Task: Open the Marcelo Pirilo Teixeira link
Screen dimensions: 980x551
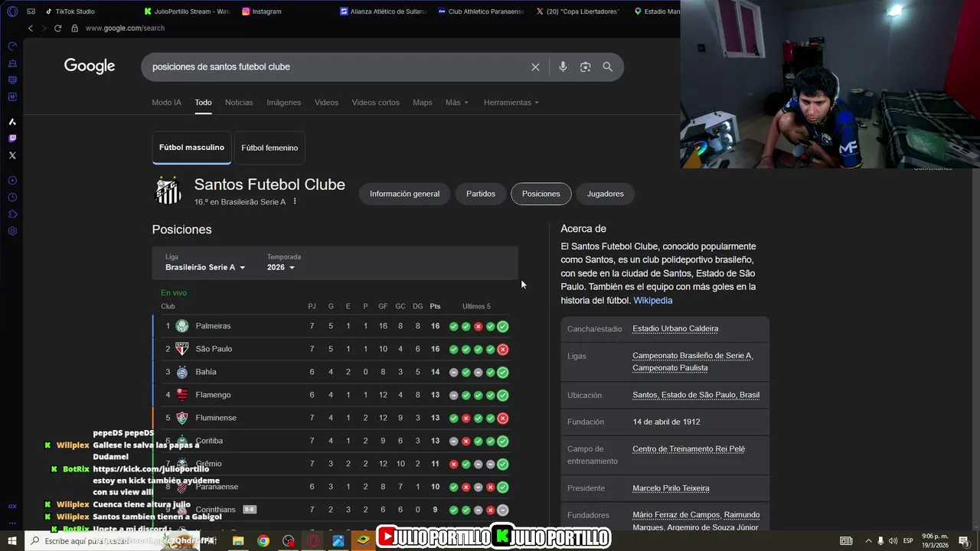Action: pyautogui.click(x=671, y=488)
